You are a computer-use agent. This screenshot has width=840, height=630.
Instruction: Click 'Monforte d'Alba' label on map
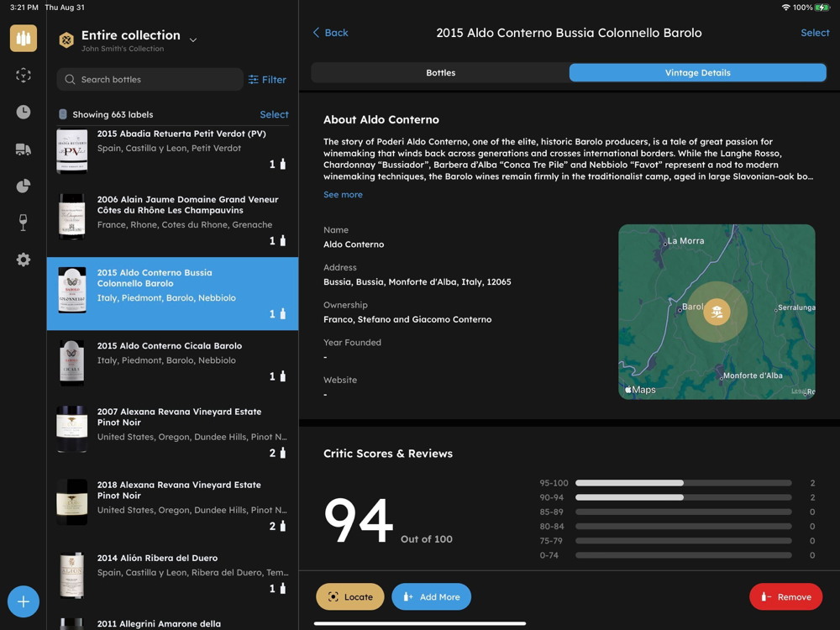point(753,375)
